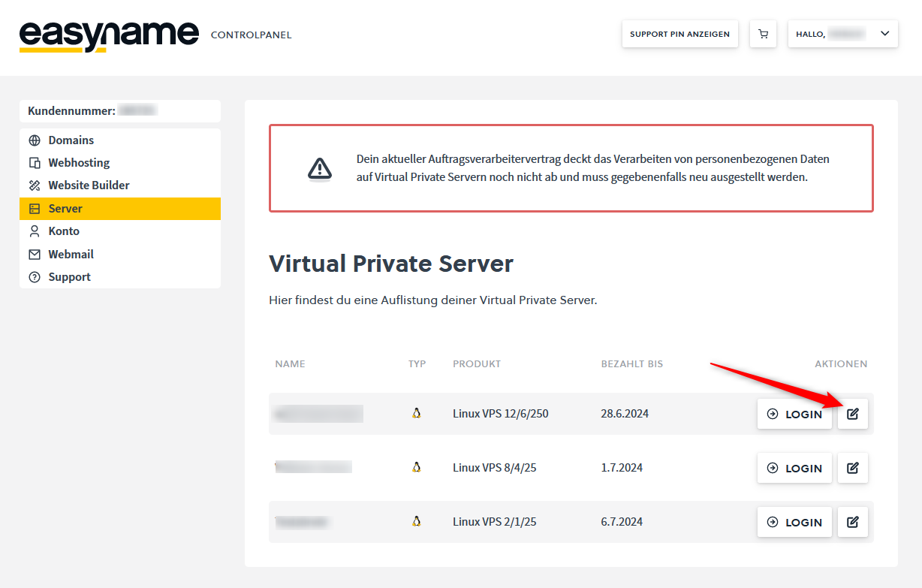Click the paid-until date 28.6.2024
Viewport: 922px width, 588px height.
click(625, 414)
